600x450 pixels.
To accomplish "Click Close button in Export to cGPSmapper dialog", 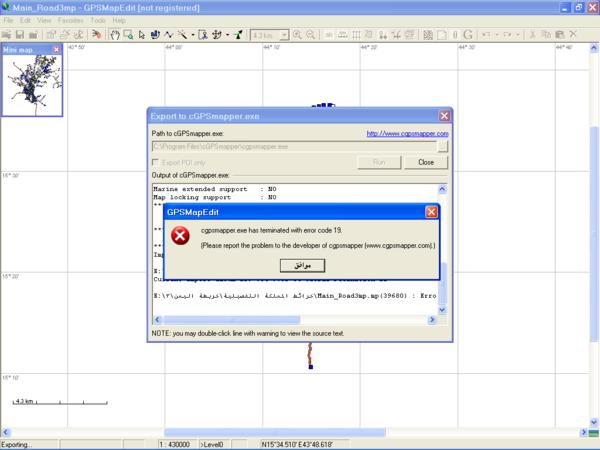I will coord(426,162).
